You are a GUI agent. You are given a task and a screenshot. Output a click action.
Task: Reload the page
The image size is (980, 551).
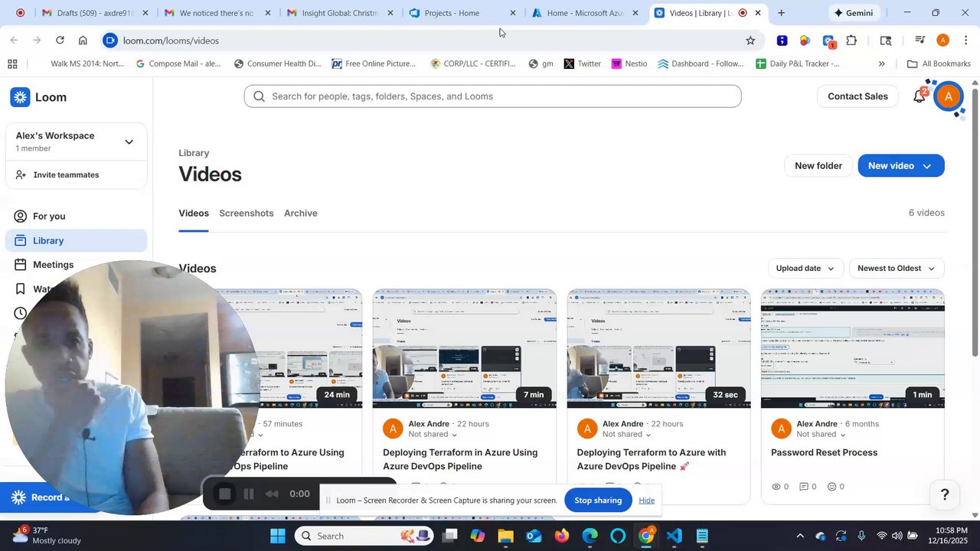click(x=60, y=41)
